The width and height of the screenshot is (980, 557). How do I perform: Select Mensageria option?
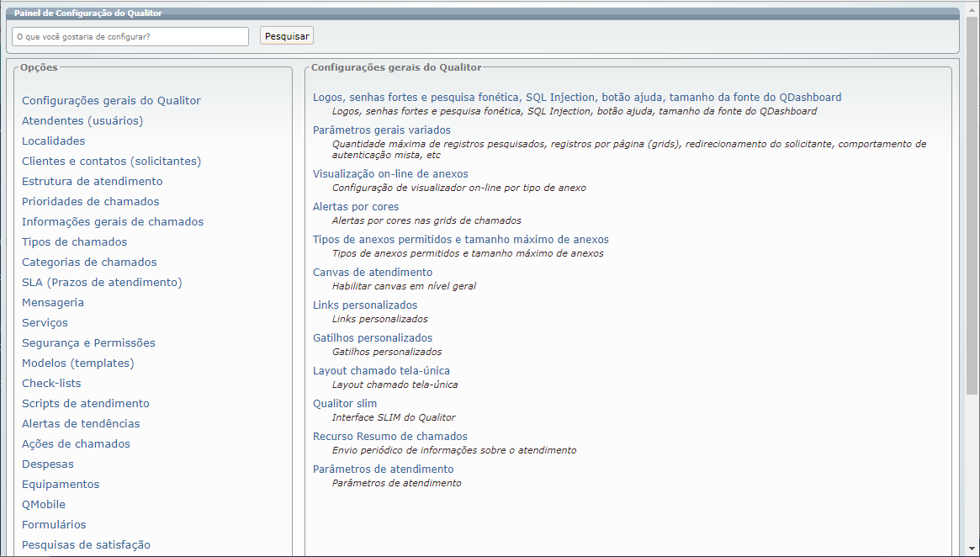pos(52,303)
